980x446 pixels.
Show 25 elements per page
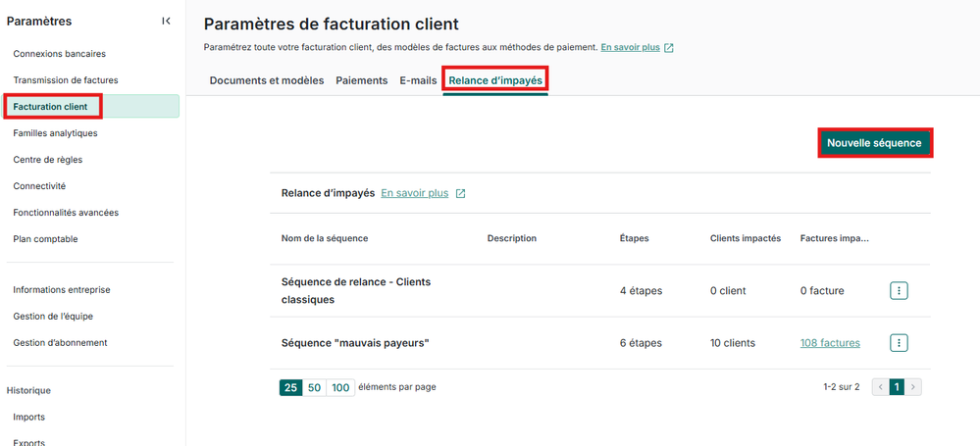coord(290,387)
